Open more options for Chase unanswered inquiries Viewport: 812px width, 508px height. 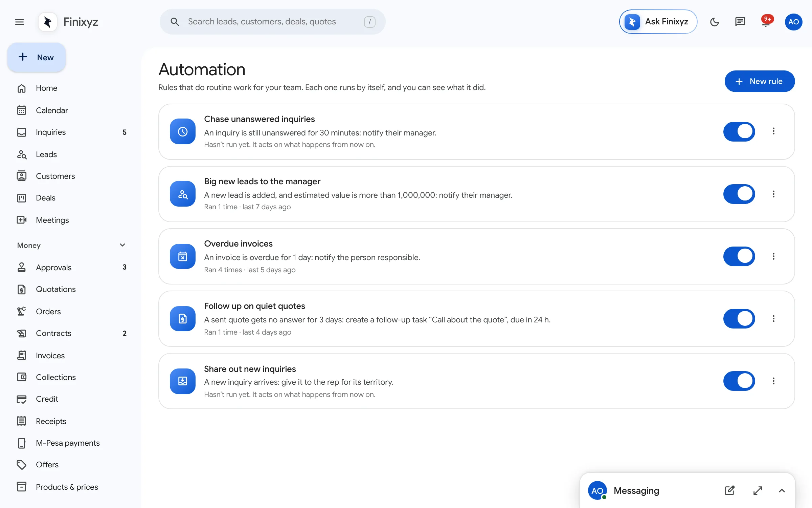773,131
